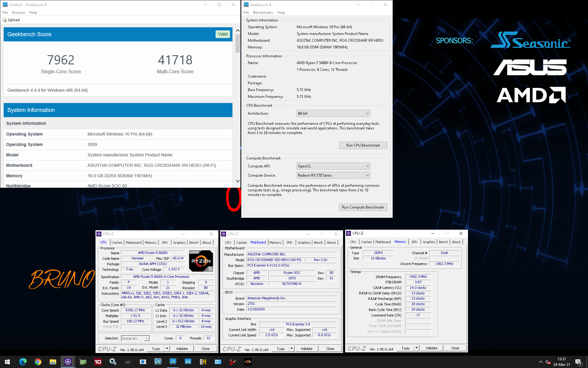Click the Untitled - Geekbench 4 title icon

(5, 5)
